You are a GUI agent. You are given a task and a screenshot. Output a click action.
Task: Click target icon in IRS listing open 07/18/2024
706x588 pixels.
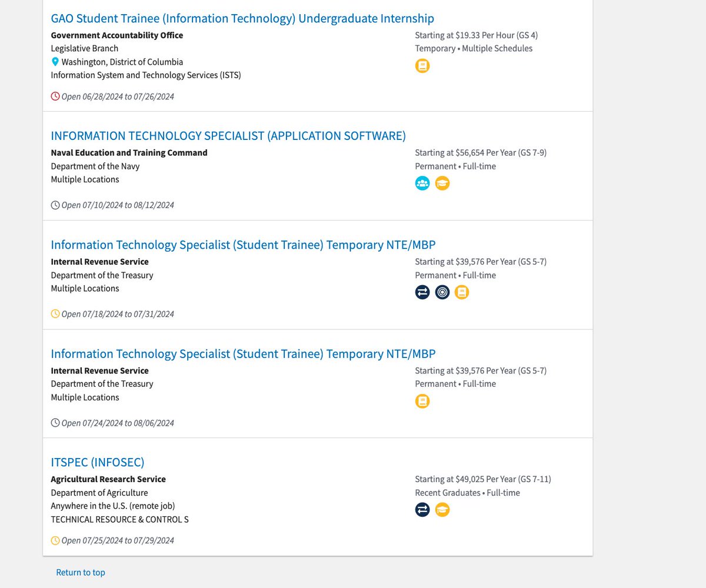click(442, 292)
